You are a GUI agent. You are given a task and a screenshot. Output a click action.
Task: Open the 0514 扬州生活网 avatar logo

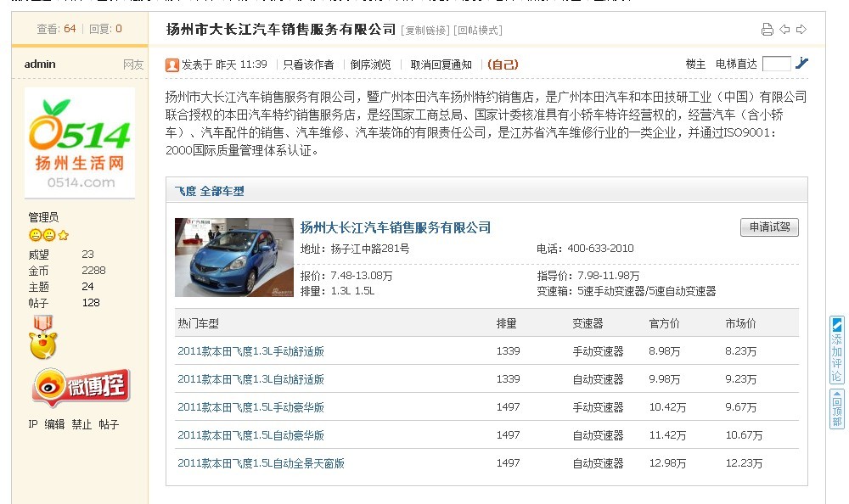80,143
